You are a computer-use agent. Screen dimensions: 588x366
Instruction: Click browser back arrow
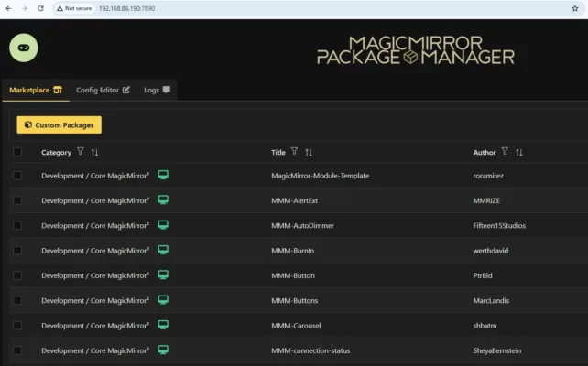[x=8, y=8]
